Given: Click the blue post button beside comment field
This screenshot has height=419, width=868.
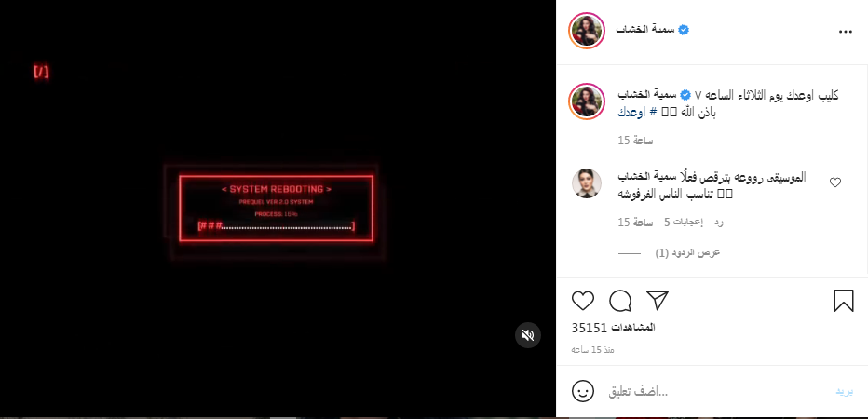Looking at the screenshot, I should click(844, 392).
